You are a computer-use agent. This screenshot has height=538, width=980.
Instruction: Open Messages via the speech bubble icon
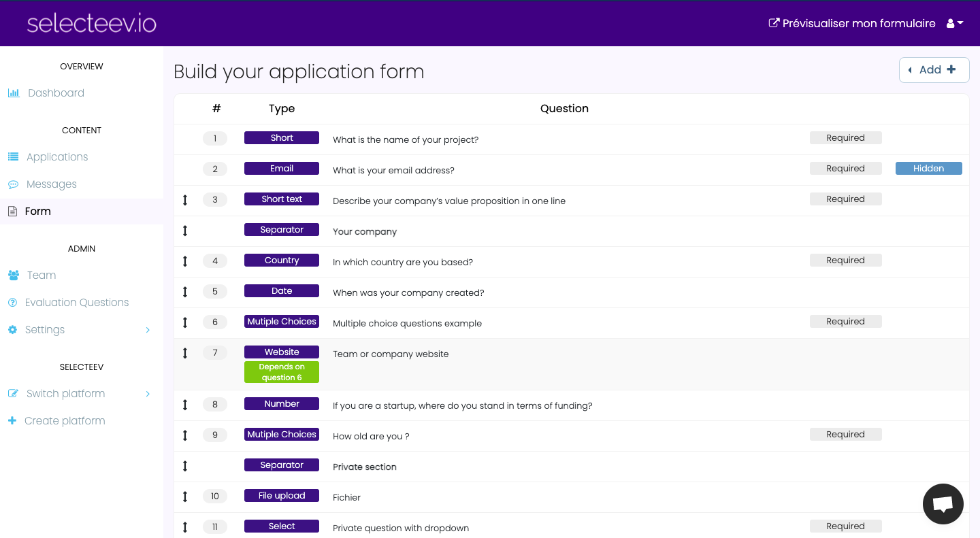[x=12, y=184]
